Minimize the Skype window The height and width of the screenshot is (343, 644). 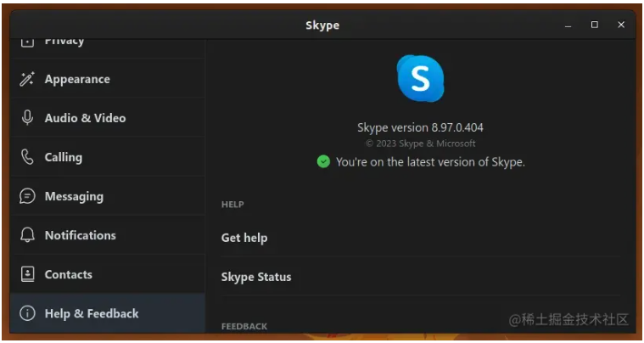click(x=568, y=25)
